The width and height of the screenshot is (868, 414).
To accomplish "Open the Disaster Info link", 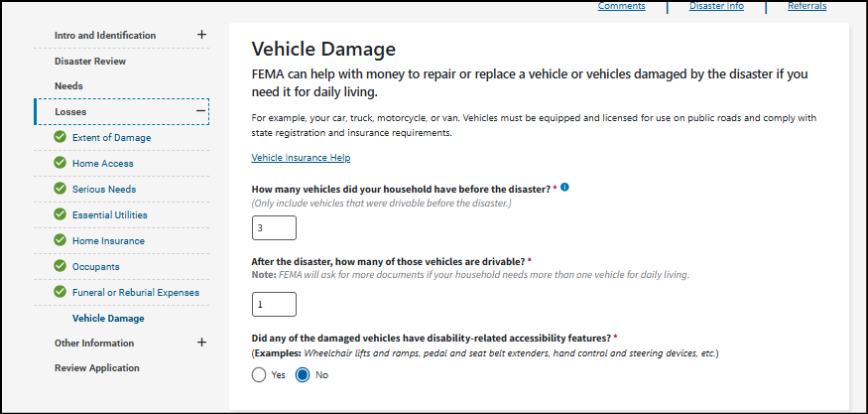I will pyautogui.click(x=716, y=6).
